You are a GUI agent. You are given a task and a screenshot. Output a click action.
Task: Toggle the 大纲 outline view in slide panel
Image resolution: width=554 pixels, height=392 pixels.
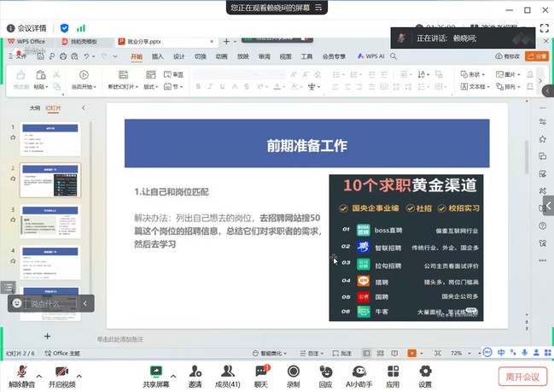coord(35,108)
